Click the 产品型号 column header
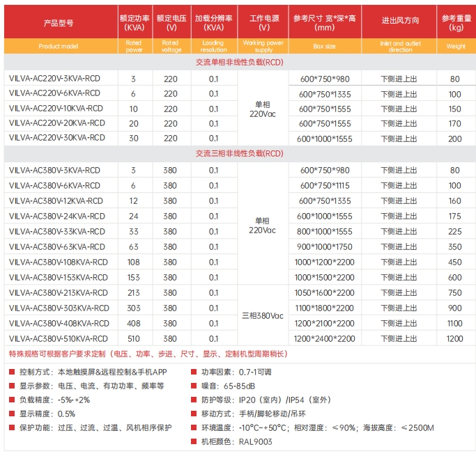 (x=61, y=22)
